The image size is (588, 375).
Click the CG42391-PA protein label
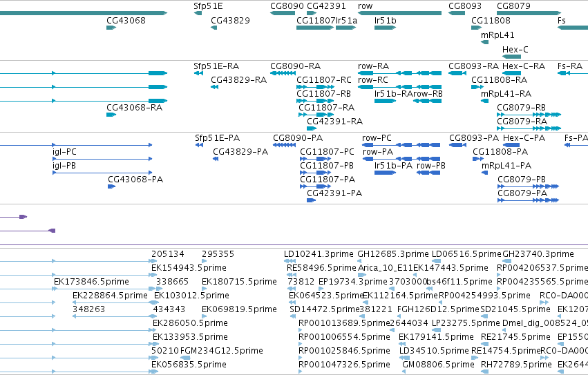point(334,193)
